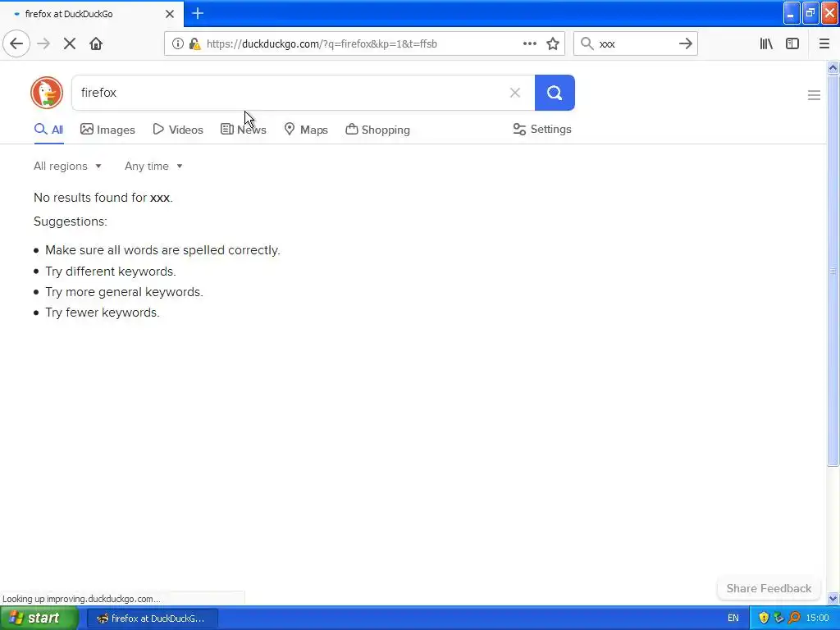
Task: Click the security shield tray icon
Action: [764, 619]
